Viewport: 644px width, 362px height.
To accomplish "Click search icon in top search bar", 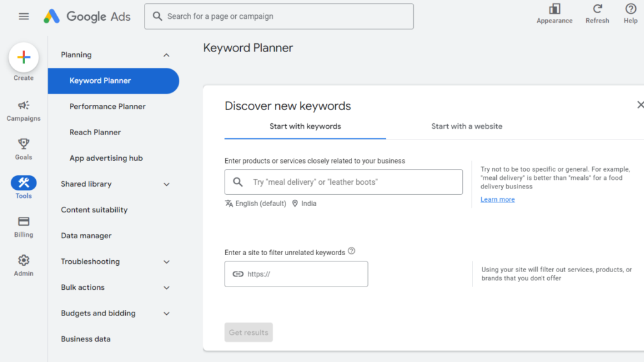I will (157, 16).
